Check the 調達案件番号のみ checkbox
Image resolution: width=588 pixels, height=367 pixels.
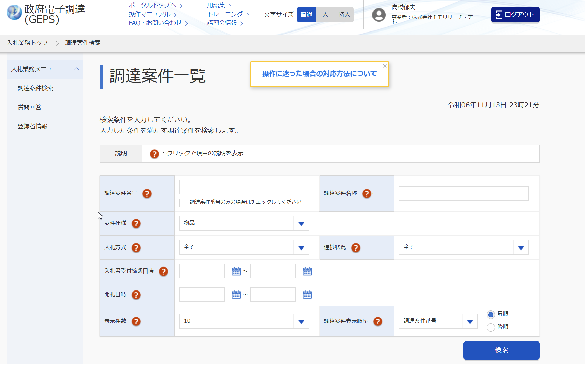(183, 202)
